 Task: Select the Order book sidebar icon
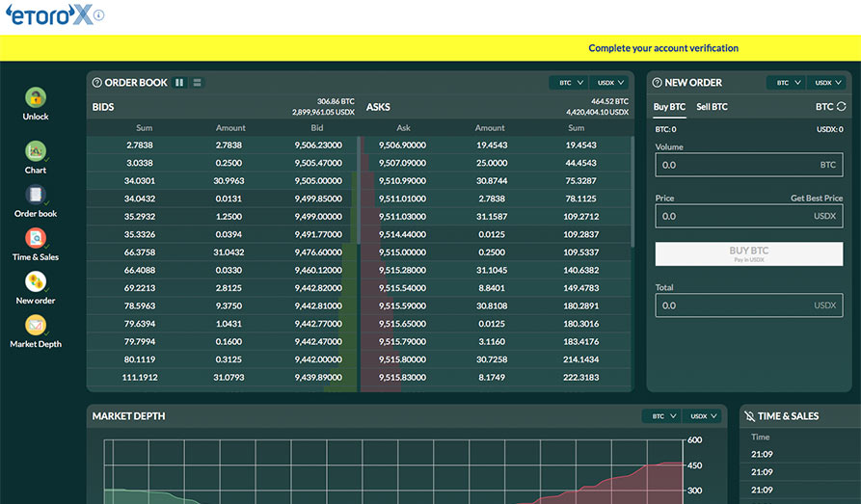(x=35, y=195)
